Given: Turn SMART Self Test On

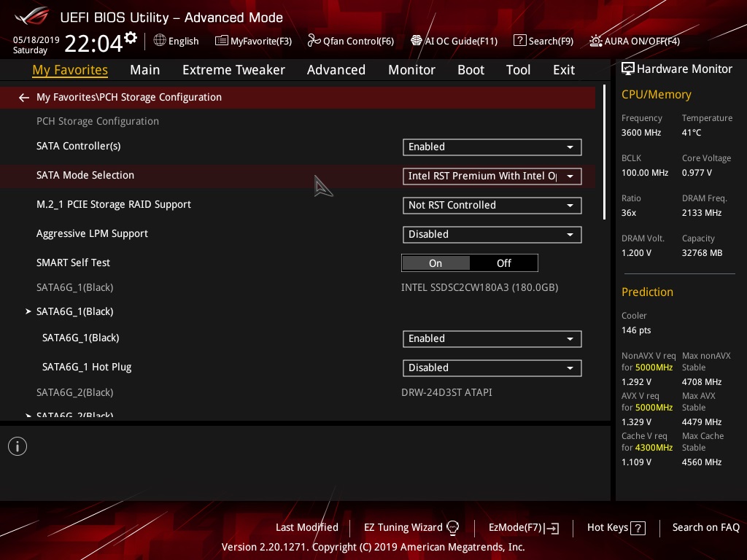Looking at the screenshot, I should point(436,262).
